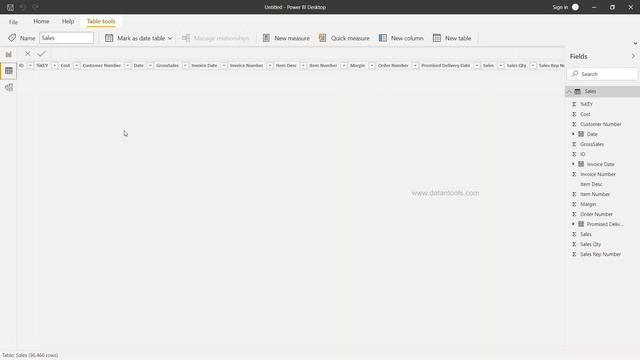This screenshot has height=360, width=640.
Task: Open the Customer Number column filter dropdown
Action: (x=127, y=66)
